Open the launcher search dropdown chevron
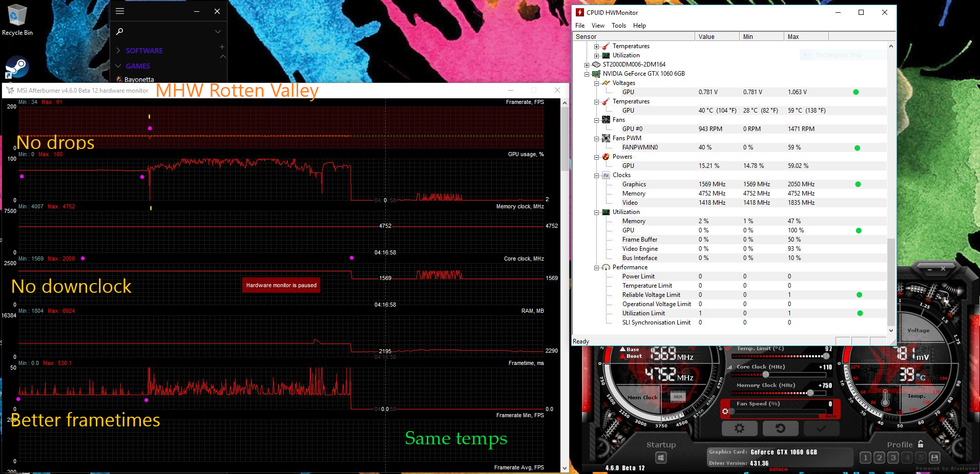The width and height of the screenshot is (980, 474). point(218,32)
